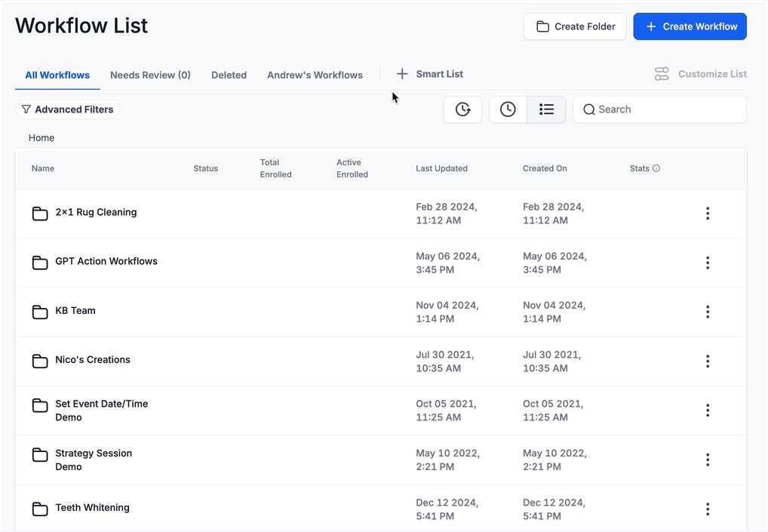The height and width of the screenshot is (532, 768).
Task: Click the Create Workflow button
Action: [x=690, y=26]
